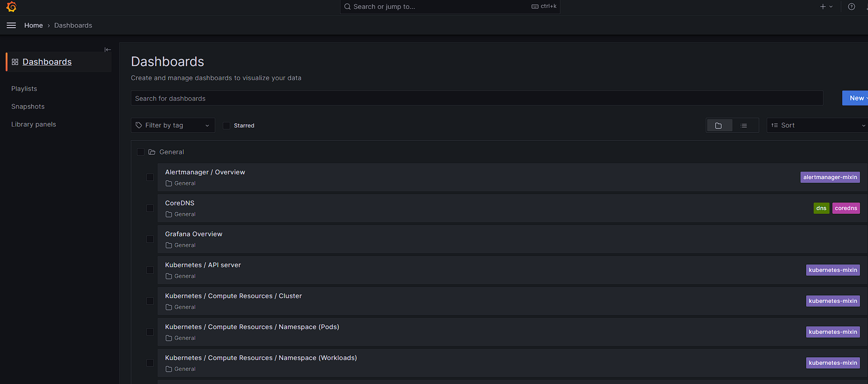Click Dashboards in the breadcrumb
Screen dimensions: 868x384
click(x=73, y=25)
